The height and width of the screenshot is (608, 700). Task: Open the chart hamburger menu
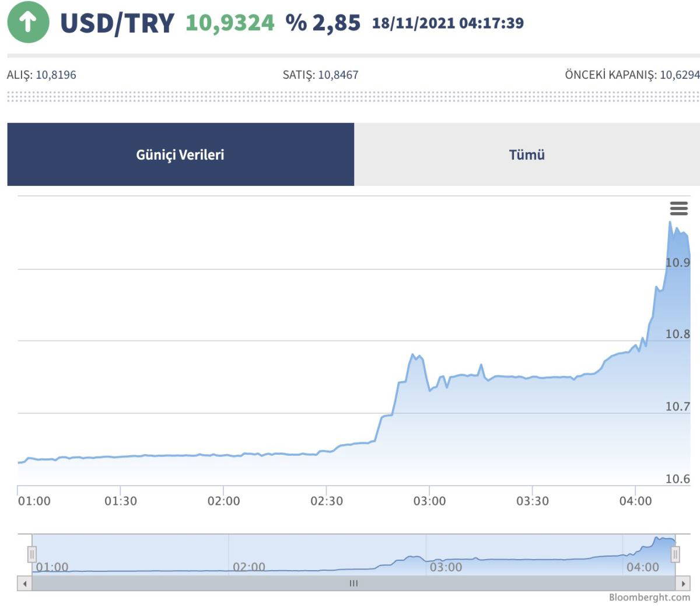[678, 208]
